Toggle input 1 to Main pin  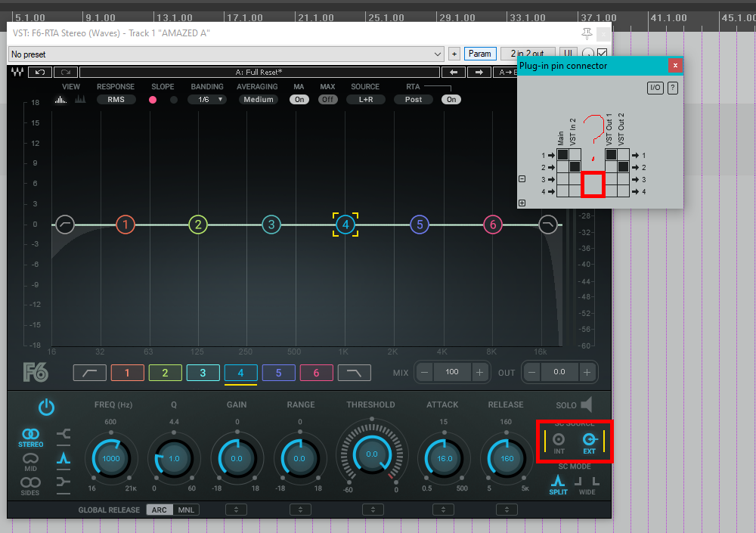[562, 155]
